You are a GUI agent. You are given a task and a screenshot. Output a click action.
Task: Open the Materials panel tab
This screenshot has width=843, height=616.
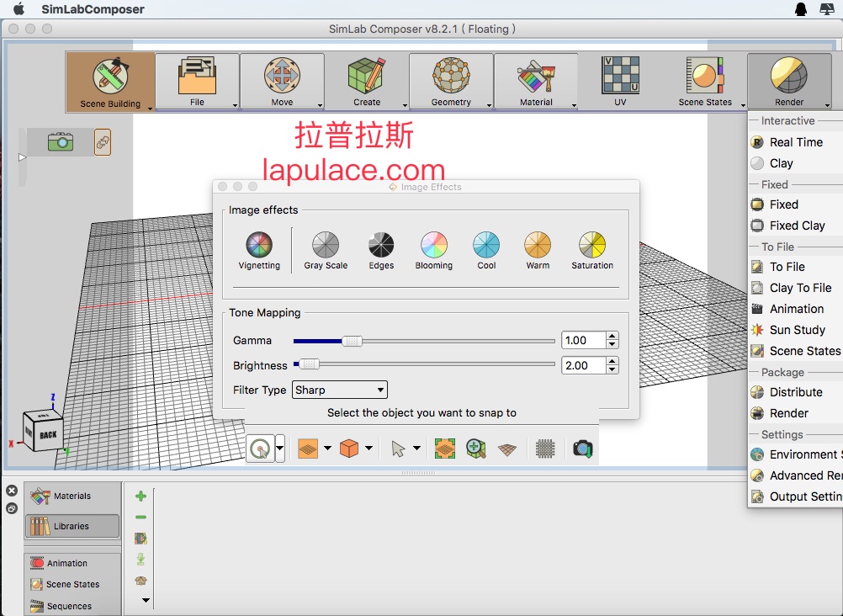(72, 496)
